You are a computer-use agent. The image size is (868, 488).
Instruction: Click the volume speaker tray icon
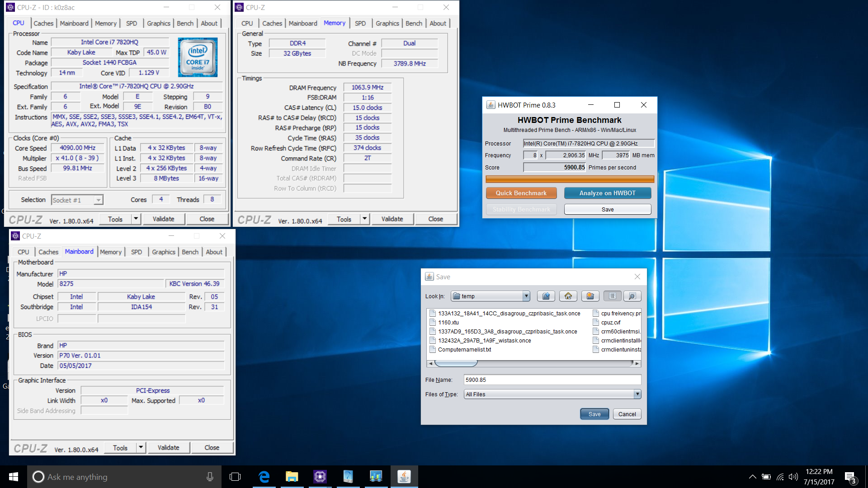point(793,477)
